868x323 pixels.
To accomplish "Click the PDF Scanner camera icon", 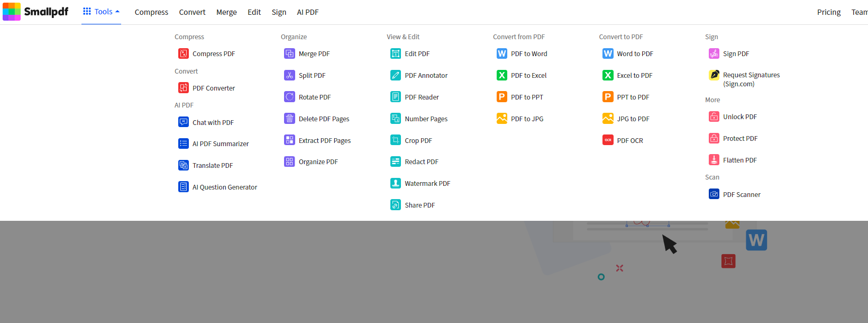I will coord(714,194).
